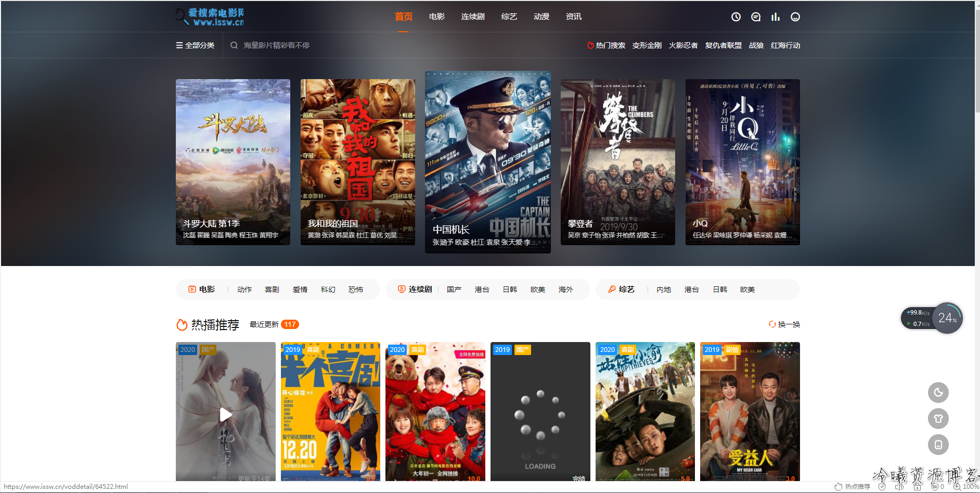Image resolution: width=980 pixels, height=493 pixels.
Task: Open the 中国机长 banner poster
Action: tap(488, 162)
